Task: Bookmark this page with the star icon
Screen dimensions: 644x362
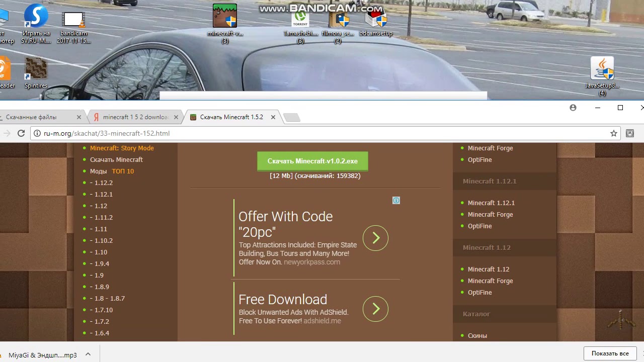Action: coord(614,133)
